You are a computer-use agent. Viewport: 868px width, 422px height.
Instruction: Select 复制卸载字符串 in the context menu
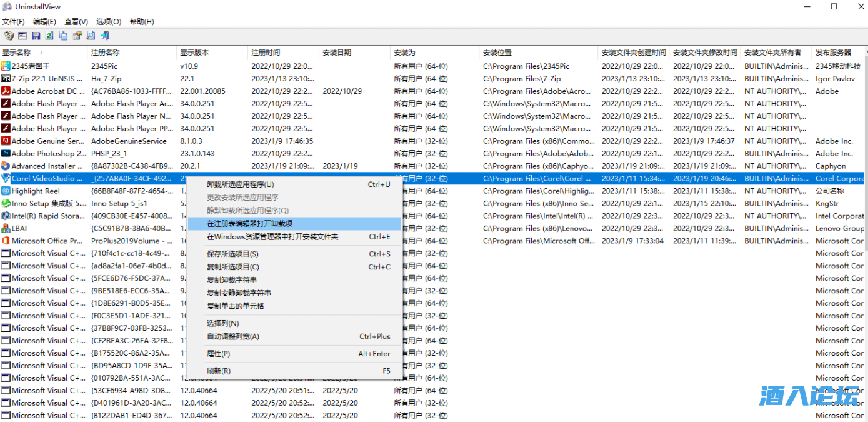pyautogui.click(x=232, y=280)
